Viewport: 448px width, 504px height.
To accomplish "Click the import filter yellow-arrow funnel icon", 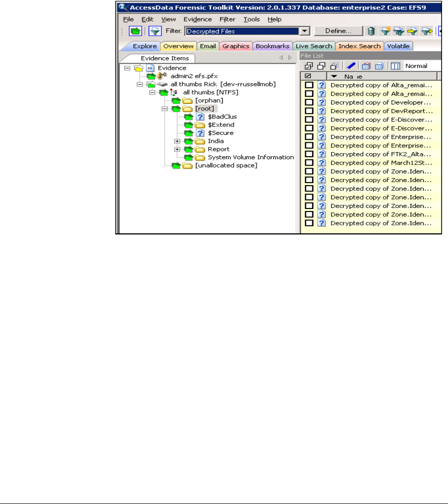I will 412,31.
